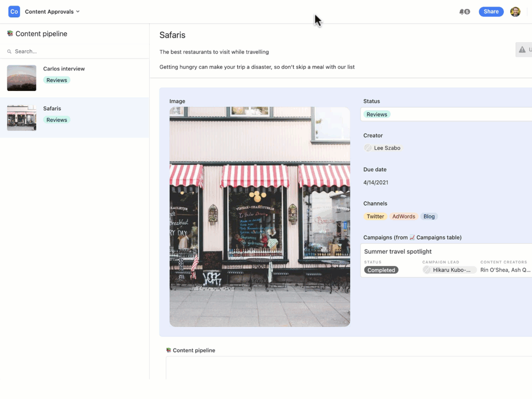The image size is (532, 399).
Task: Click the Completed status badge
Action: tap(381, 270)
